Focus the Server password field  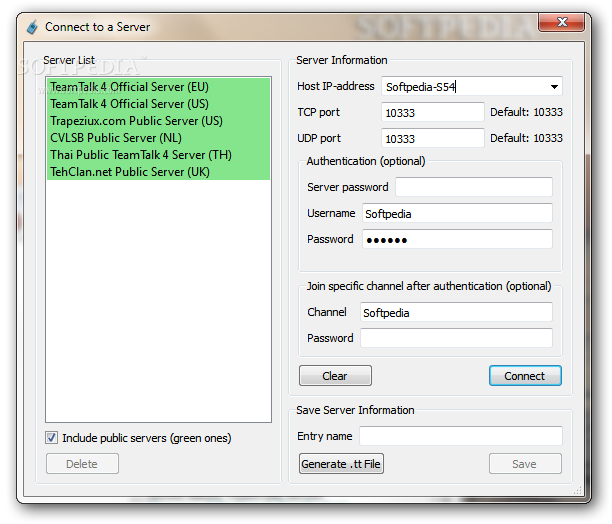(474, 187)
